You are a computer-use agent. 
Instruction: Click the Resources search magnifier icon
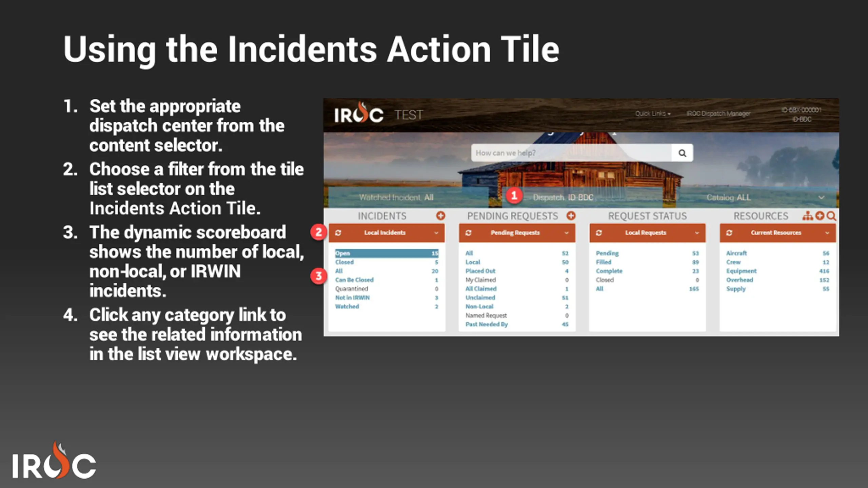coord(831,216)
